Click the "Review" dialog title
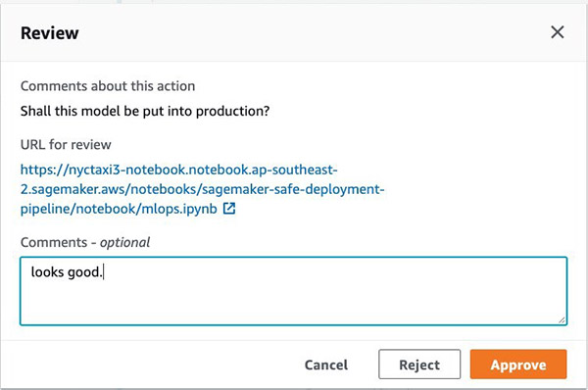Screen dimensions: 588x390 pyautogui.click(x=50, y=33)
